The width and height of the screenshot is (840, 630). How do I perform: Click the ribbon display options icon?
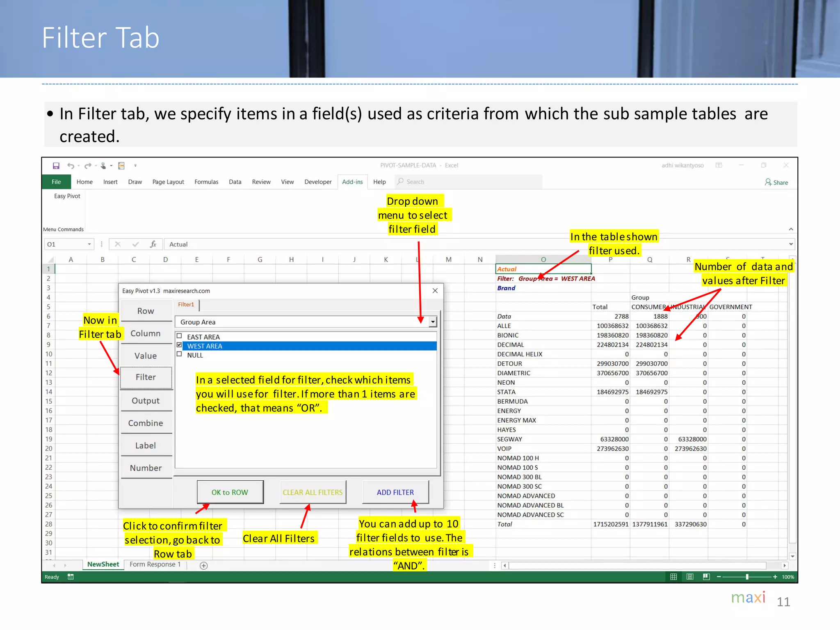tap(719, 165)
